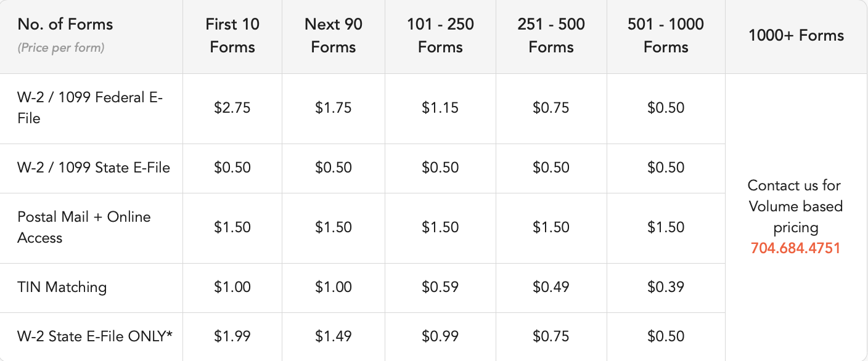Select the $0.39 TIN Matching price

point(666,287)
